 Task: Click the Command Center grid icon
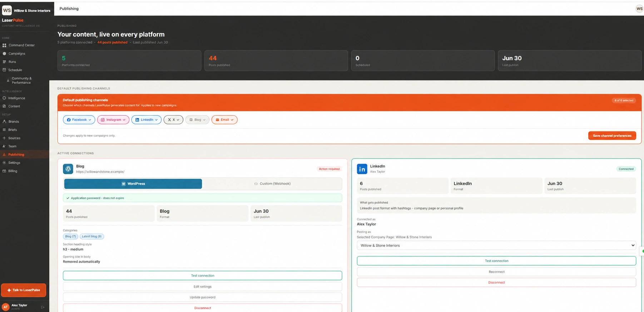click(4, 45)
